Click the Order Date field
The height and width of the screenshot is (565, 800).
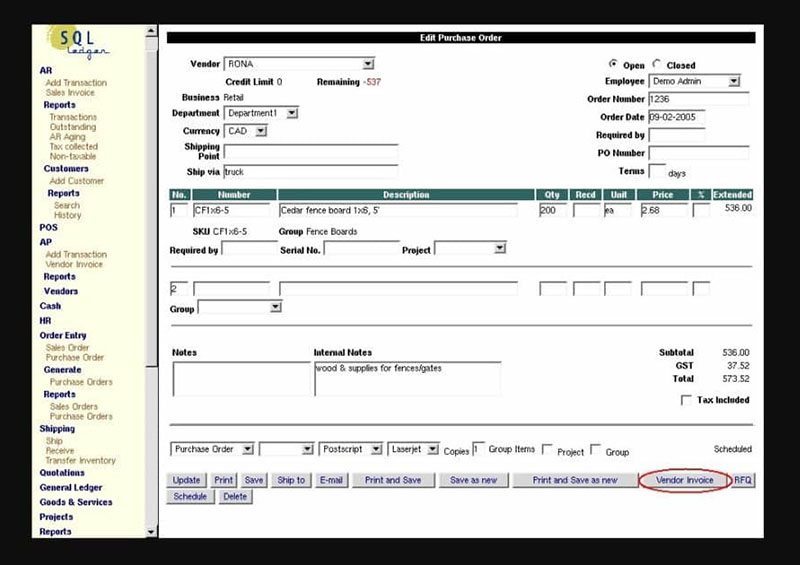tap(677, 117)
